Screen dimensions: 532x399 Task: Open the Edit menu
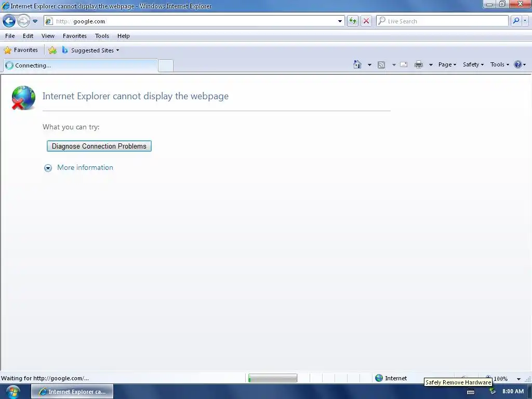coord(28,36)
